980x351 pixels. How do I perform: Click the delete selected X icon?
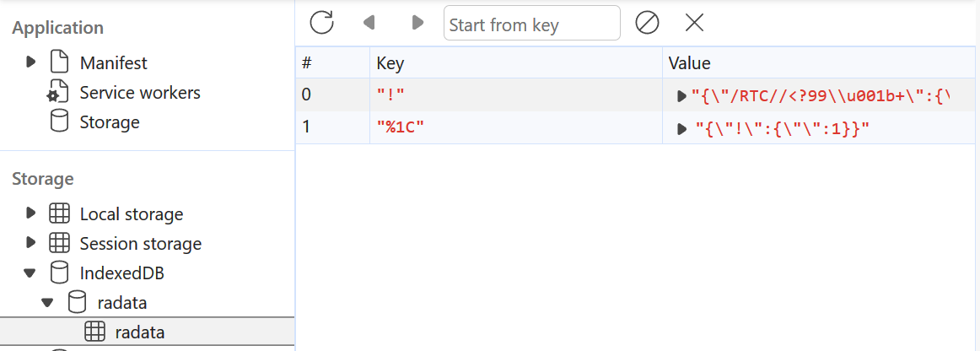[x=694, y=23]
